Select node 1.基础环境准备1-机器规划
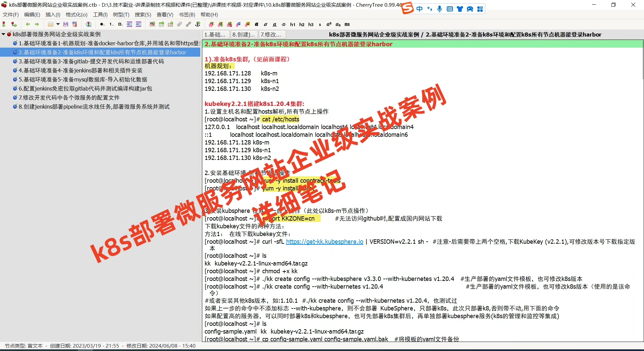 tap(106, 43)
